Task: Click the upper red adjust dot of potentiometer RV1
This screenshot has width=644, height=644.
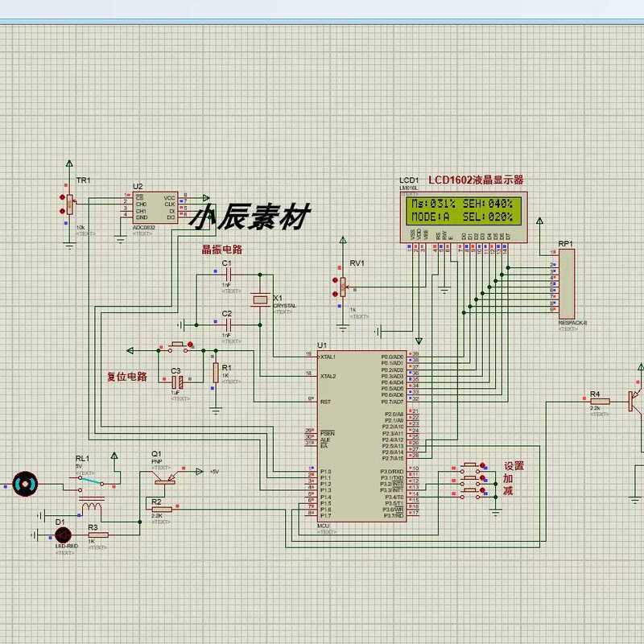Action: click(x=335, y=280)
